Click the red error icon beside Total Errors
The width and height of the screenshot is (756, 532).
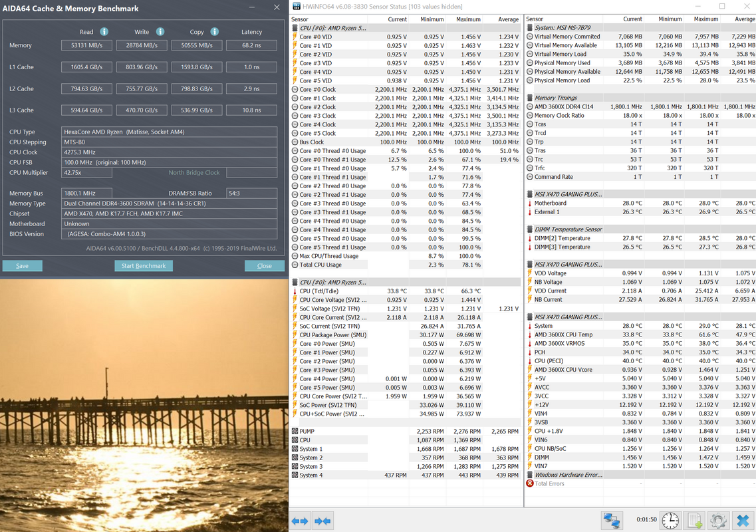click(x=529, y=483)
